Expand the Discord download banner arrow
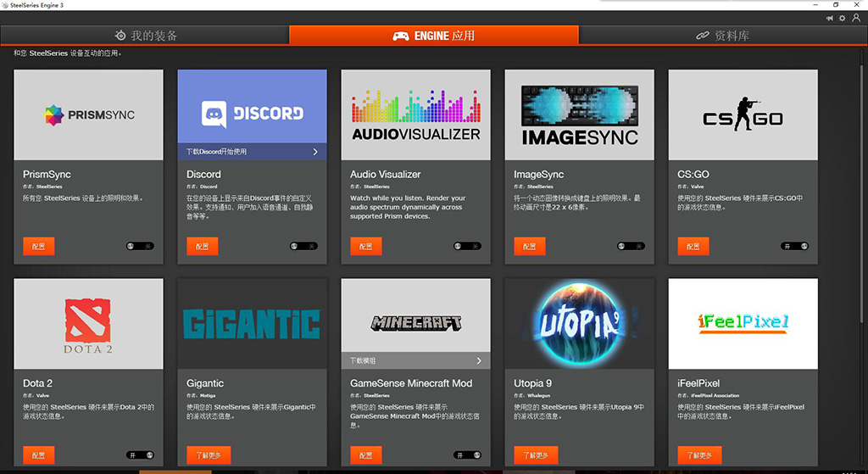Image resolution: width=868 pixels, height=474 pixels. 315,152
